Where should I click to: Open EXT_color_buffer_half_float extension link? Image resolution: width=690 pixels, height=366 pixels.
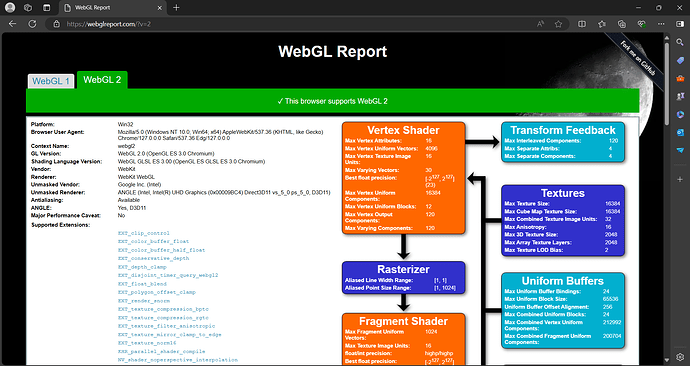pos(161,250)
